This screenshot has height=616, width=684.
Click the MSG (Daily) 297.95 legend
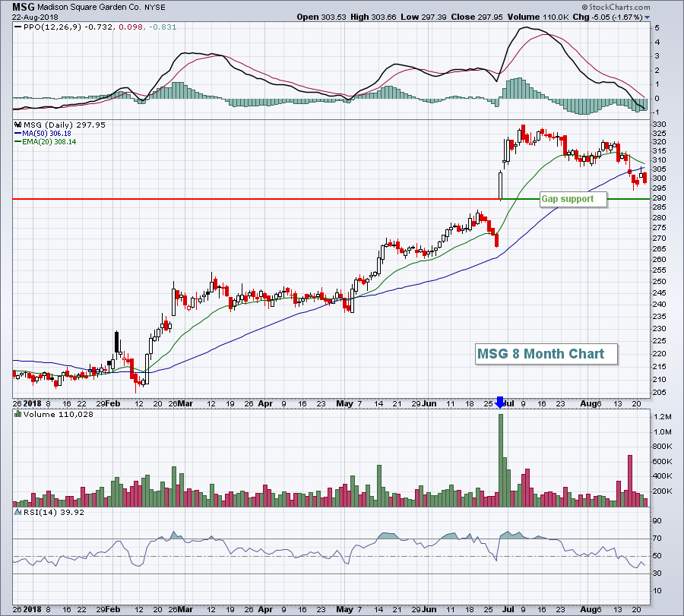[x=65, y=125]
